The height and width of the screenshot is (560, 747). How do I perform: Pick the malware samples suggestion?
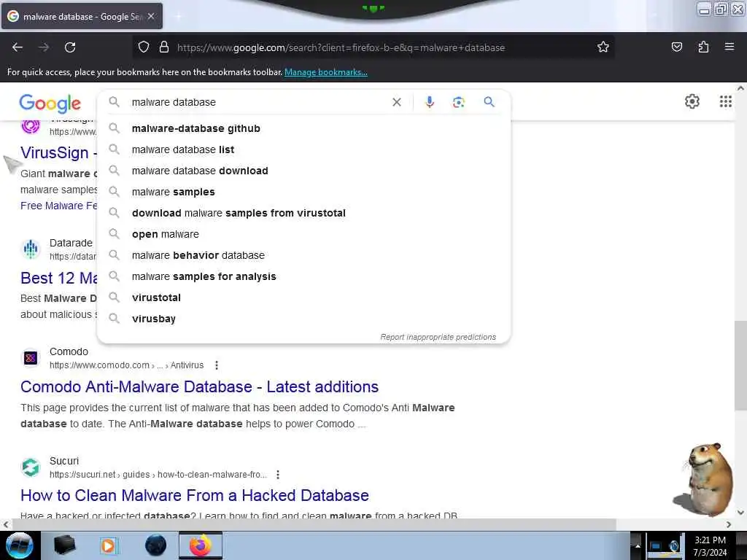(x=304, y=192)
